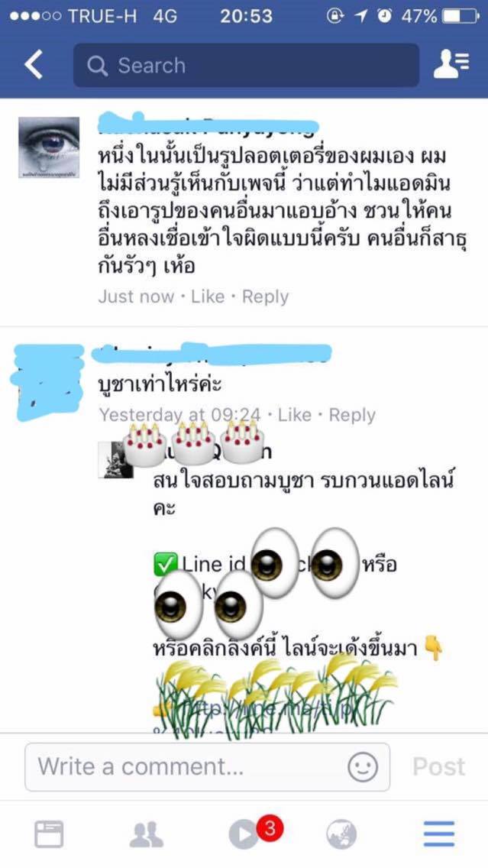Reply to the Just now comment
This screenshot has width=488, height=868.
(x=265, y=296)
